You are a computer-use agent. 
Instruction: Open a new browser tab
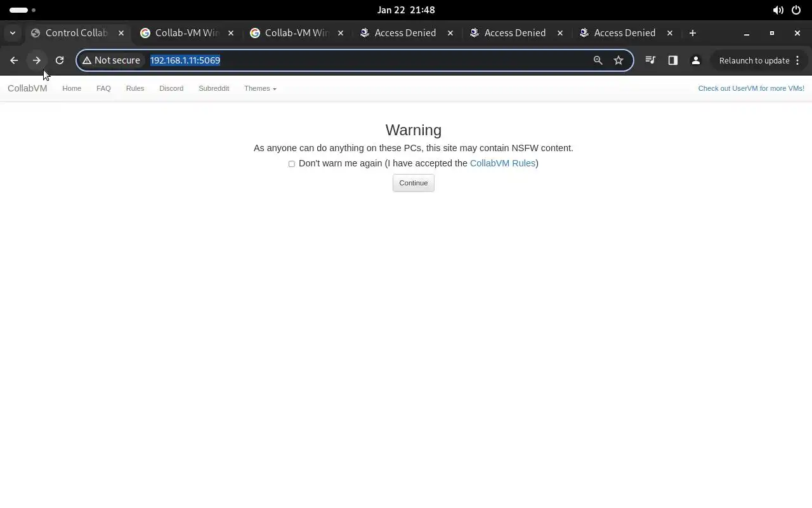pos(693,33)
